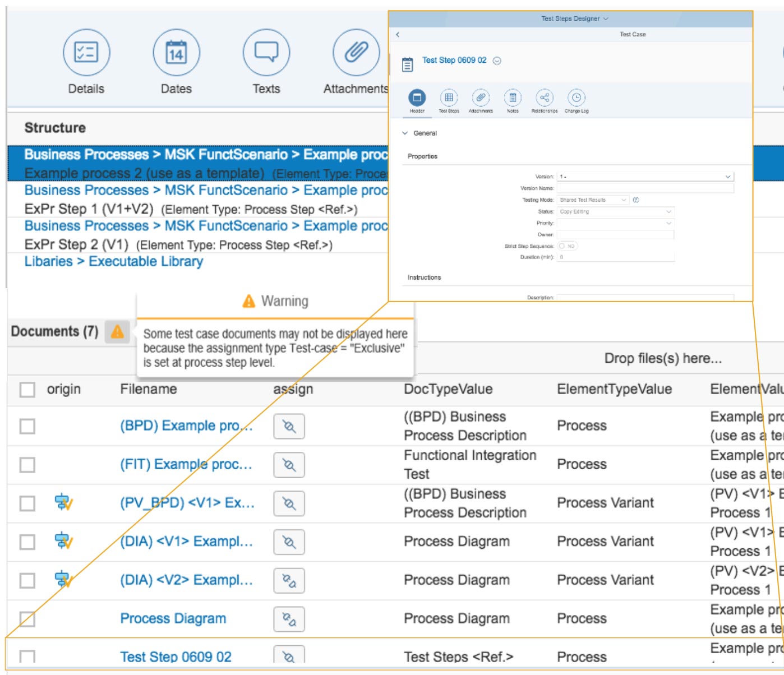Toggle the Strict Step Sequence switch

pyautogui.click(x=567, y=246)
